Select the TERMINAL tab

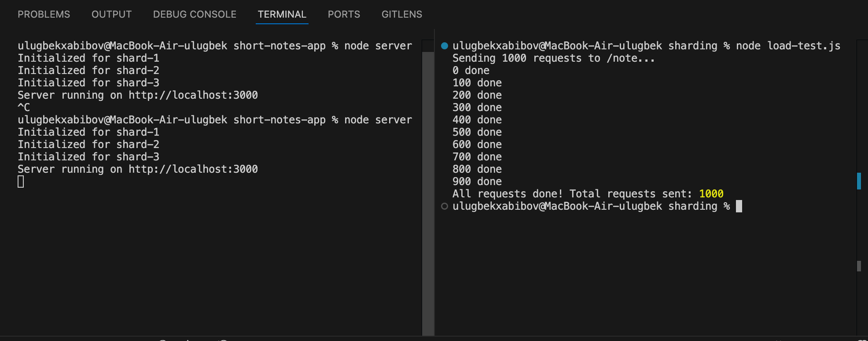pos(282,15)
